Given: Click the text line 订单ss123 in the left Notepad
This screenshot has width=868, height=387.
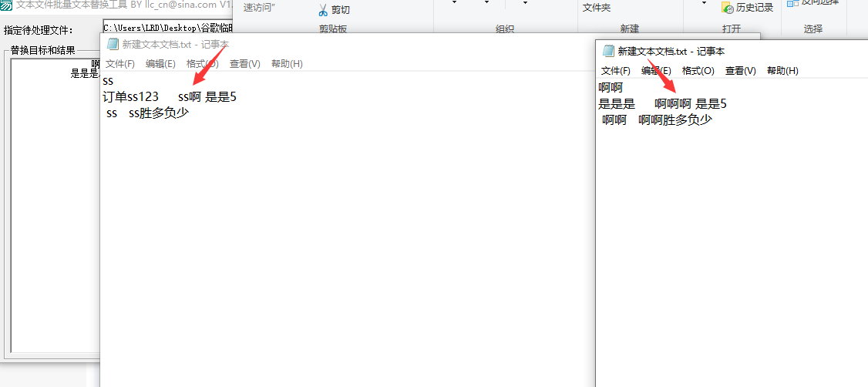Looking at the screenshot, I should [x=130, y=97].
